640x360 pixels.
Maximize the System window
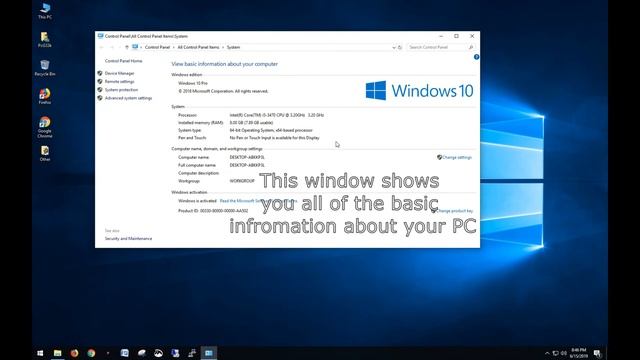pyautogui.click(x=456, y=36)
